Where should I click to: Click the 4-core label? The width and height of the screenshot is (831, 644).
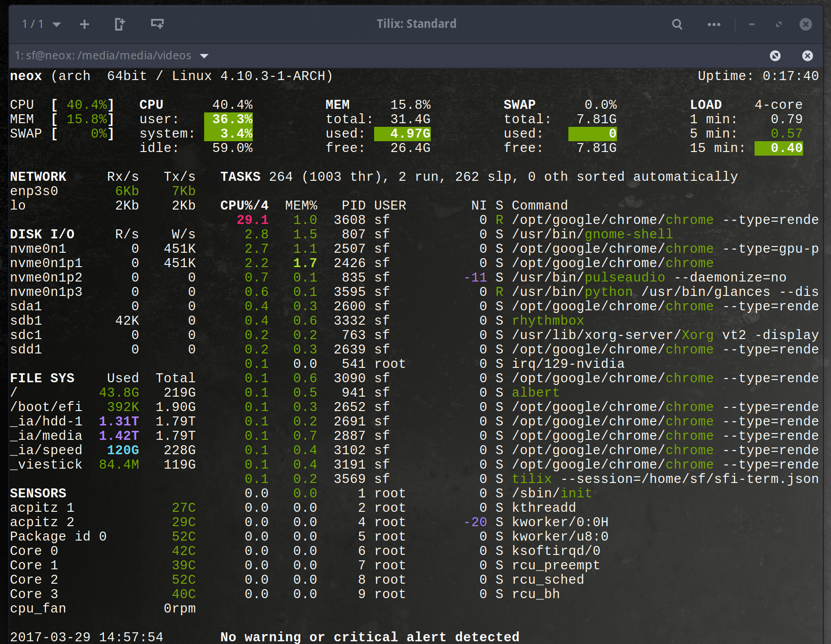[x=779, y=105]
